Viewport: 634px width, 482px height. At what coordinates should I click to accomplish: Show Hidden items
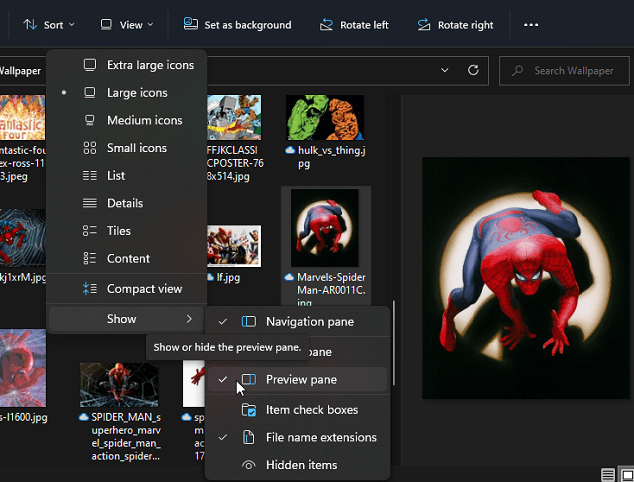click(298, 465)
